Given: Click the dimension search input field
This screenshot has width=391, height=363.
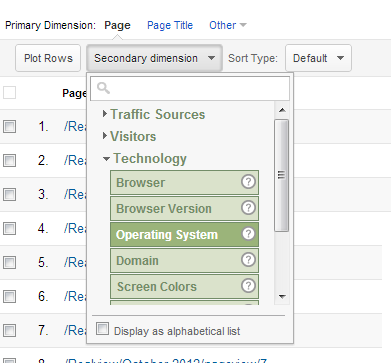Looking at the screenshot, I should (x=190, y=88).
